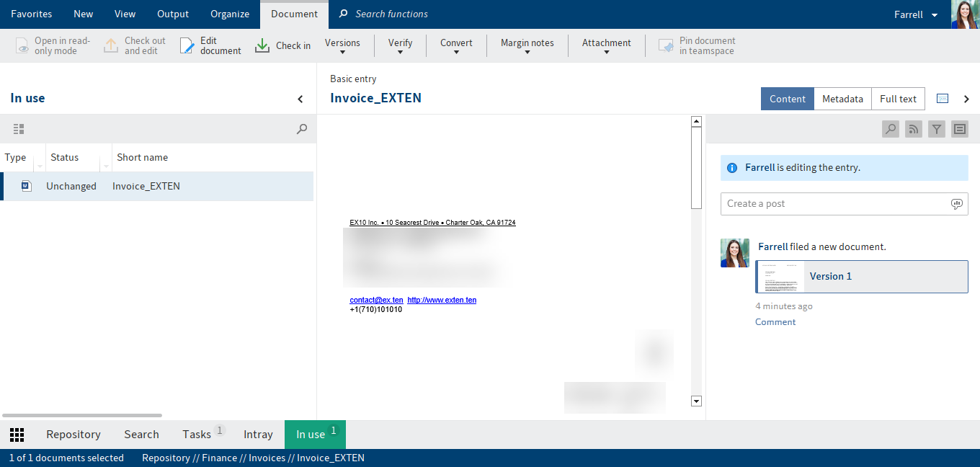980x467 pixels.
Task: Open the Farrell user account dropdown
Action: (x=916, y=14)
